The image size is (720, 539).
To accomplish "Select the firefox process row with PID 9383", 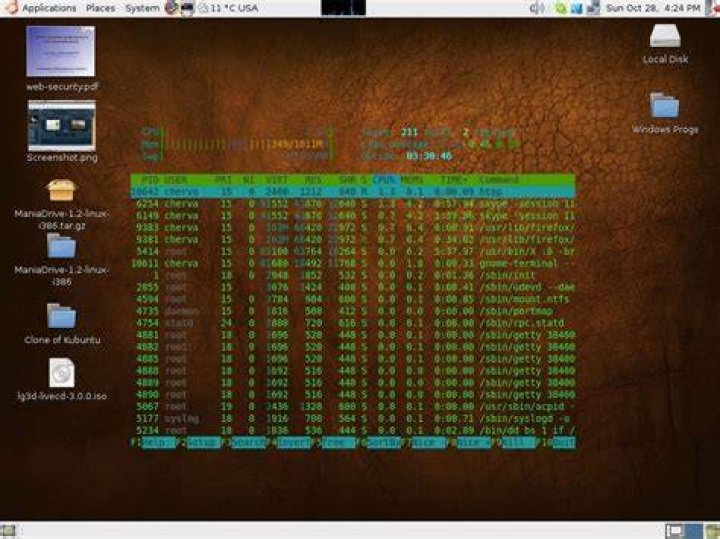I will tap(353, 227).
